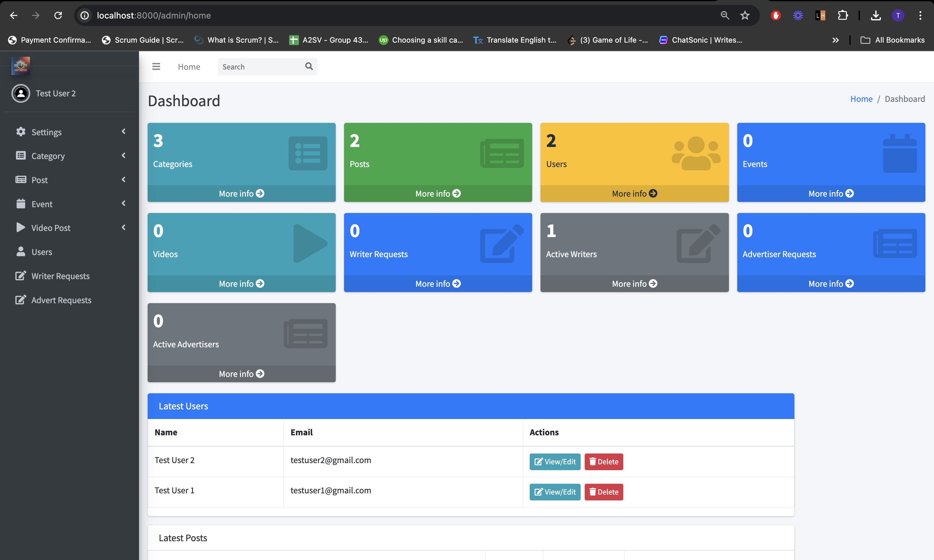The height and width of the screenshot is (560, 934).
Task: Expand the Post menu chevron
Action: (124, 180)
